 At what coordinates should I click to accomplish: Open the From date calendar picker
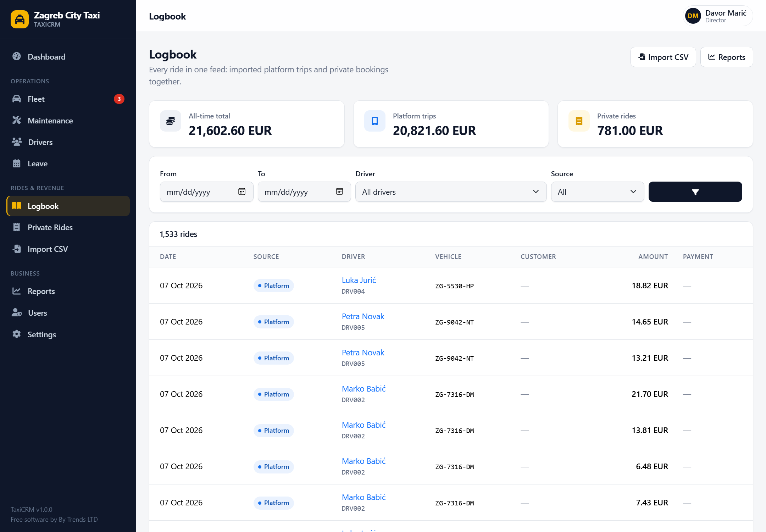[x=242, y=192]
